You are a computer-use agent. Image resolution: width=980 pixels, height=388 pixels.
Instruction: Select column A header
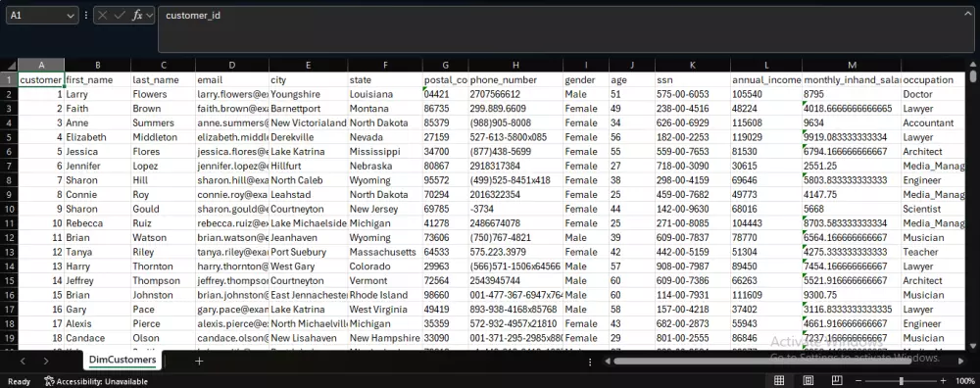coord(41,65)
